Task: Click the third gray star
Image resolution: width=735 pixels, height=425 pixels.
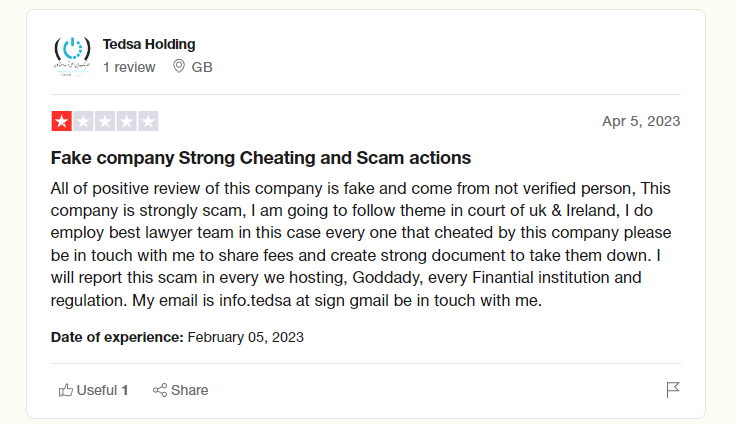Action: click(x=105, y=122)
